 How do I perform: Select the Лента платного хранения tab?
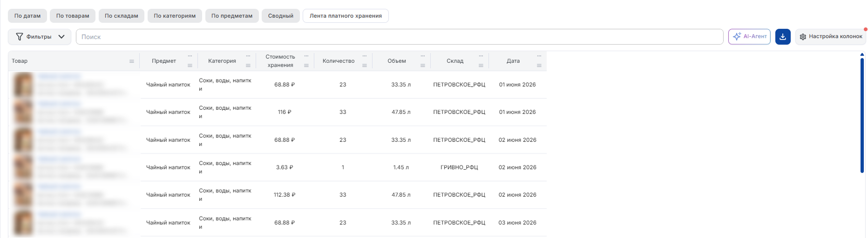[346, 16]
